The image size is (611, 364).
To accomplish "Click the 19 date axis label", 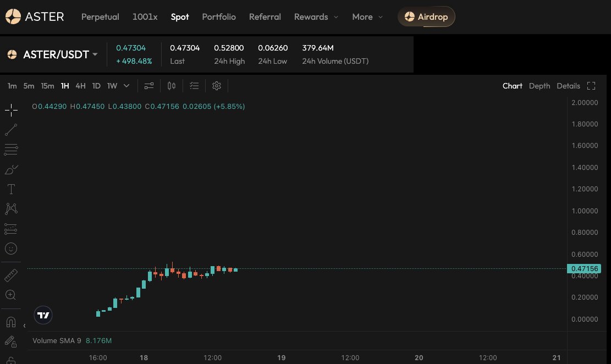I will click(x=282, y=358).
